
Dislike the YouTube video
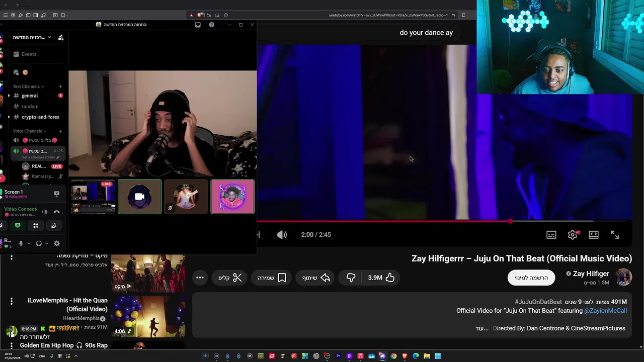[351, 278]
